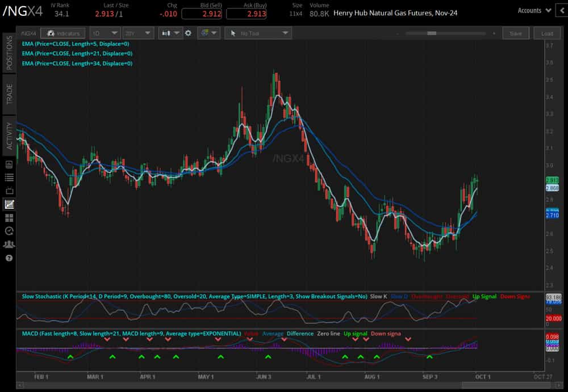Screen dimensions: 568x392
Task: Open the chart settings gear icon
Action: coord(187,33)
